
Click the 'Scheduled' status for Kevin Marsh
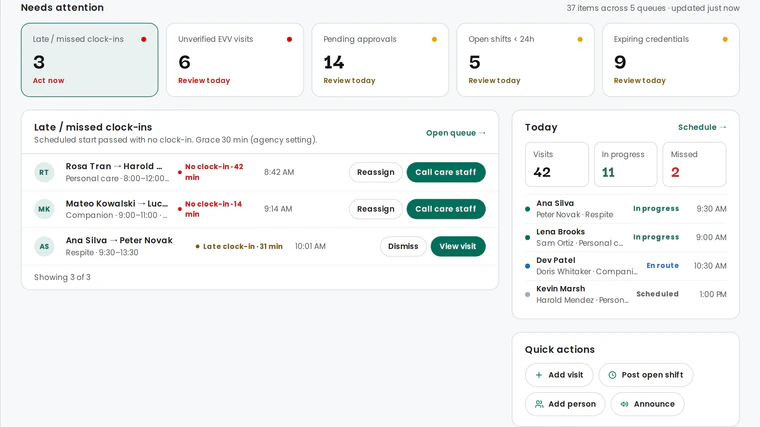[657, 294]
